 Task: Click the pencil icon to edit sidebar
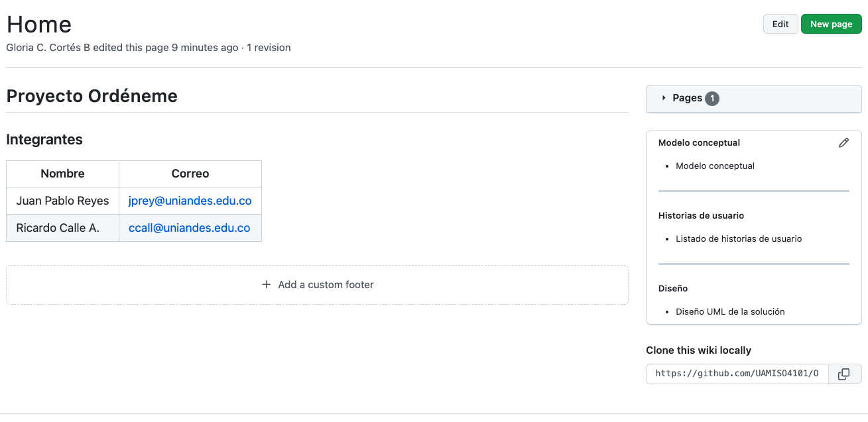tap(843, 142)
